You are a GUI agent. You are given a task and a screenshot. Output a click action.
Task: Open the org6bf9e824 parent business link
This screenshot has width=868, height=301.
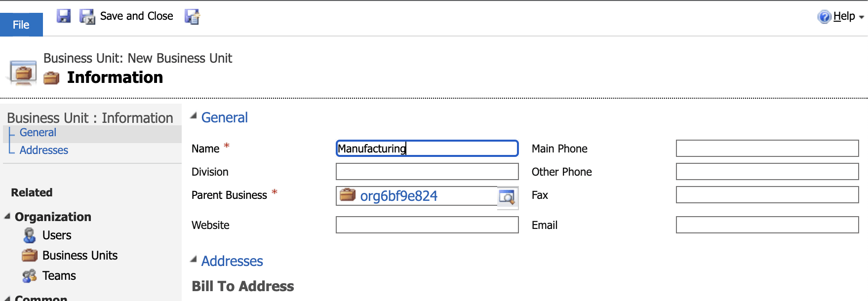[398, 196]
